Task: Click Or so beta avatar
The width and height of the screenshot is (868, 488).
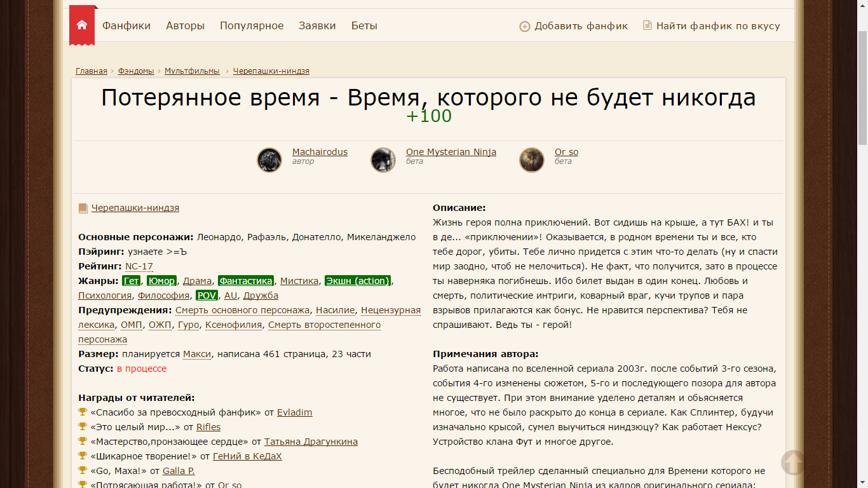Action: (532, 160)
